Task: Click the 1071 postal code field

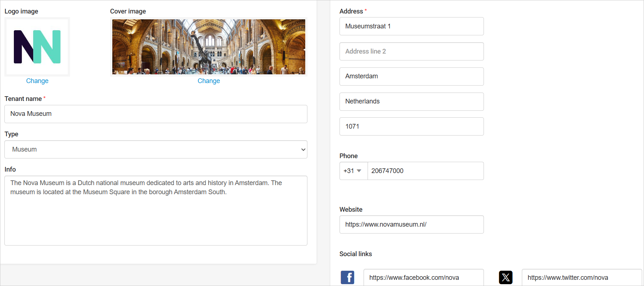Action: (x=411, y=126)
